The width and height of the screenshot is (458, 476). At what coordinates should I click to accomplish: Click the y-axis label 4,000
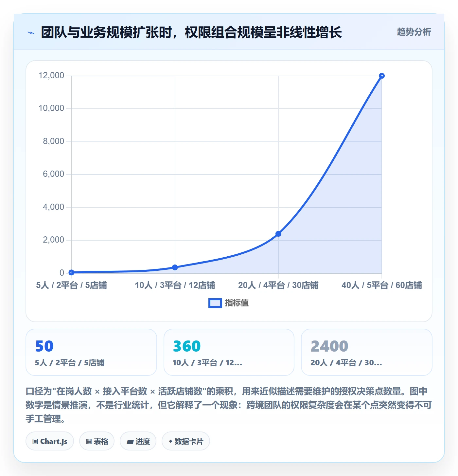tap(54, 207)
